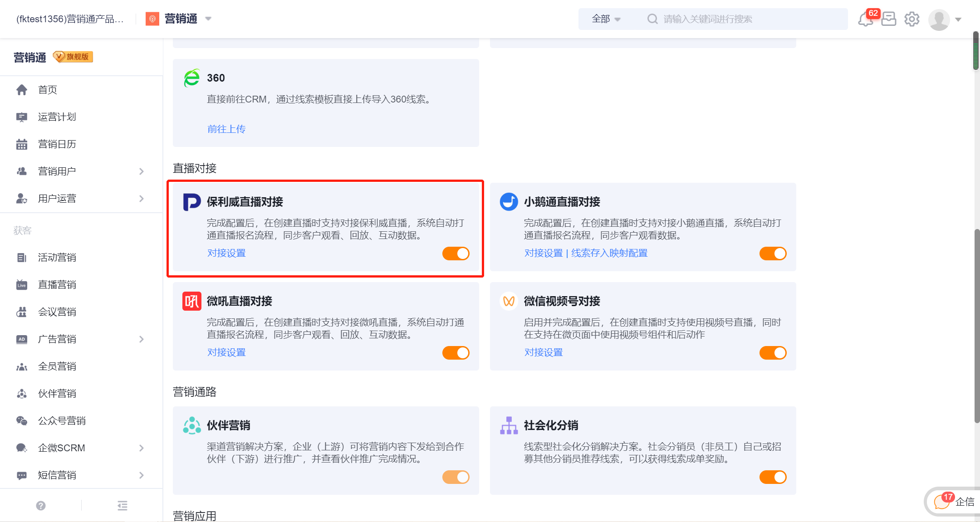Open the user account dropdown arrow
Screen dimensions: 980x522
coord(958,20)
